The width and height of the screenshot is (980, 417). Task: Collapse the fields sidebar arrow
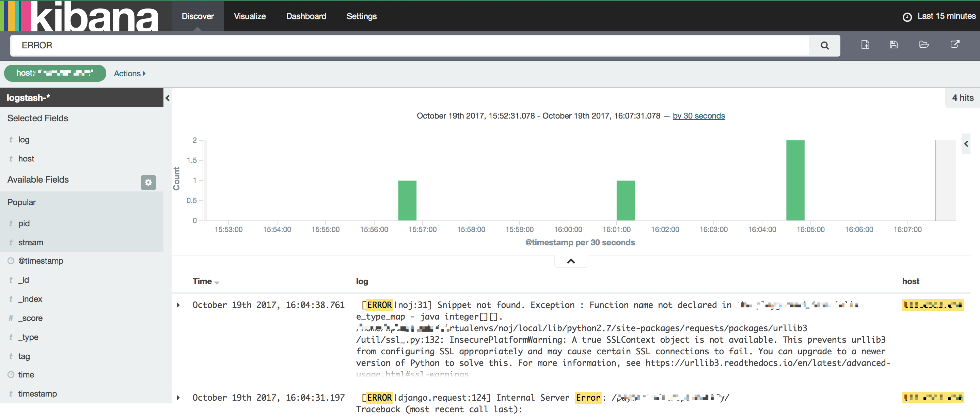pos(168,98)
